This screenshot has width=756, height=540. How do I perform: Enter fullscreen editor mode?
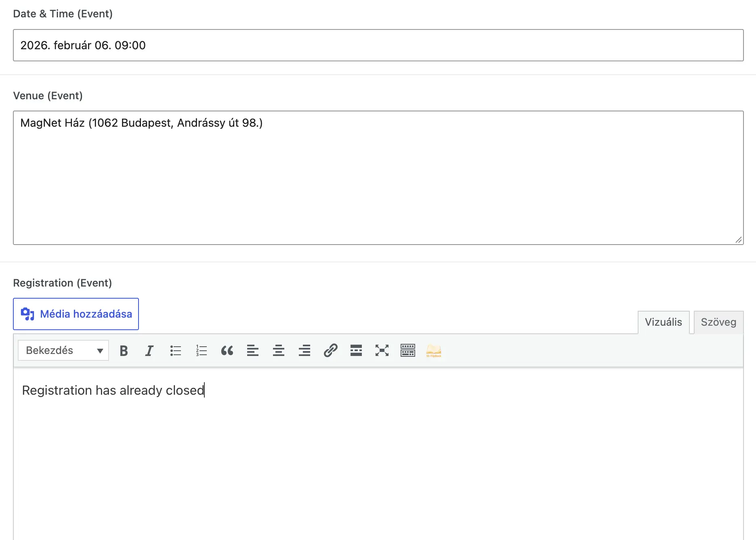382,350
